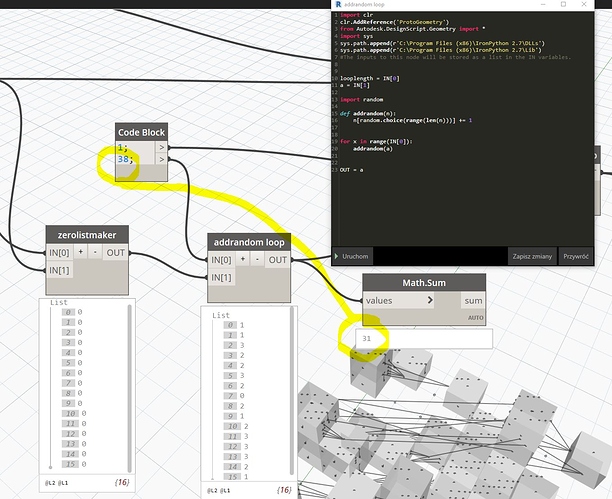Select the addrandom loop node header
The image size is (612, 499).
coord(249,242)
